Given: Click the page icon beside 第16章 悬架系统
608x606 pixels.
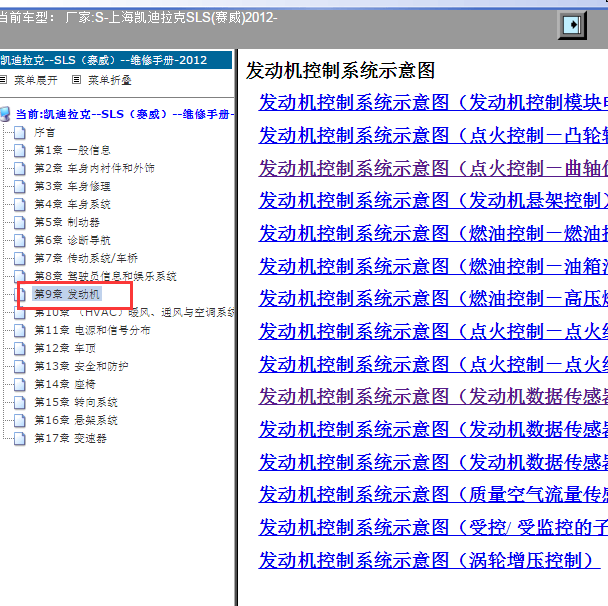Looking at the screenshot, I should 19,420.
